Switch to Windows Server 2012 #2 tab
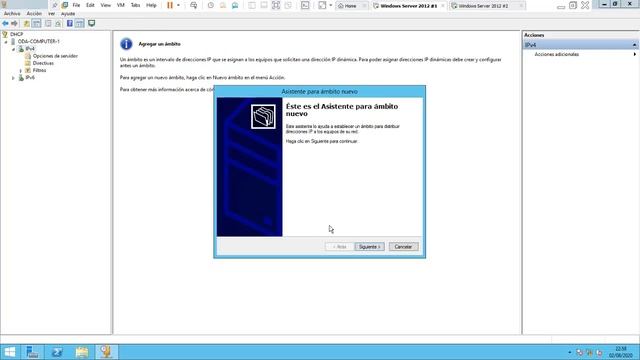The width and height of the screenshot is (640, 360). click(487, 6)
